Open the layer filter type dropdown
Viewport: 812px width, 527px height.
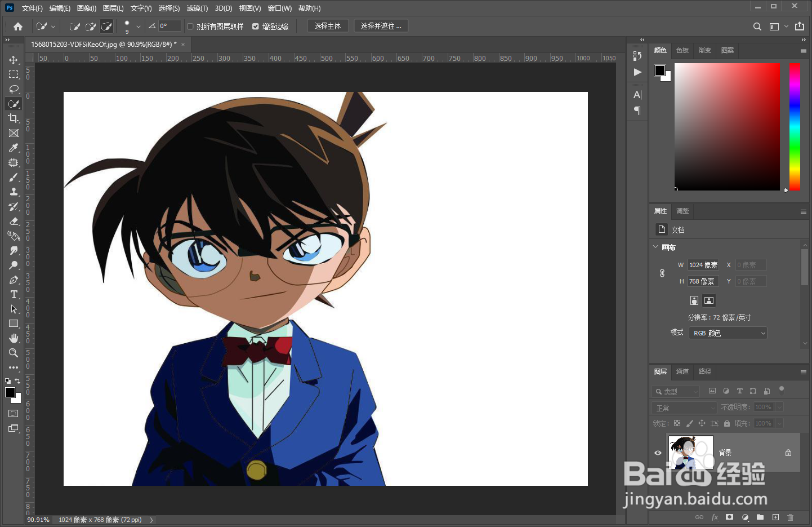tap(676, 391)
